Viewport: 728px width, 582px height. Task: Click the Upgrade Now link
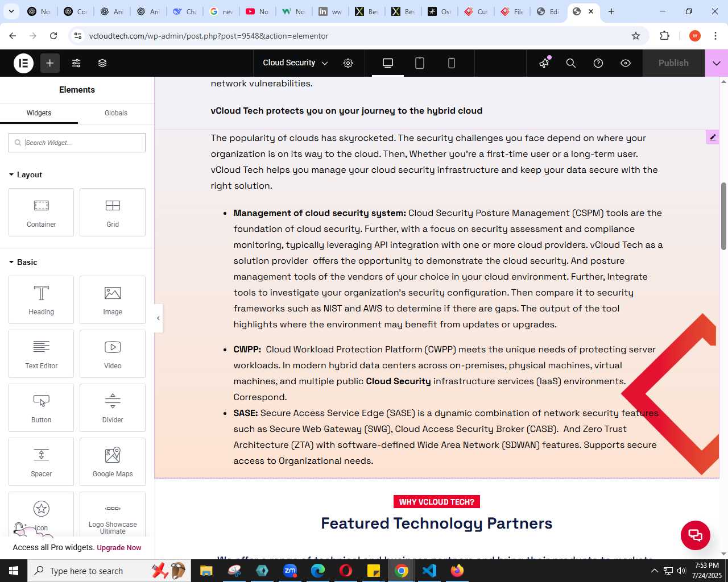pos(119,548)
